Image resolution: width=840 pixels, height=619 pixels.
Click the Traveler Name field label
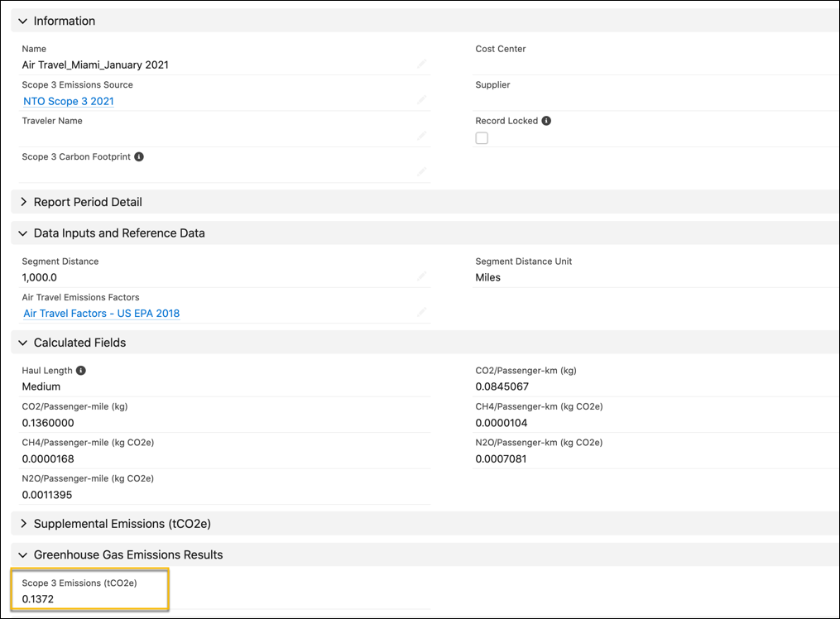click(52, 121)
